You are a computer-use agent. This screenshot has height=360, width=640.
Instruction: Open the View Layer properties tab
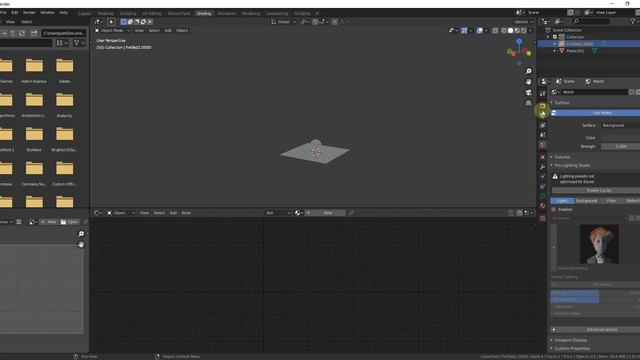(542, 125)
